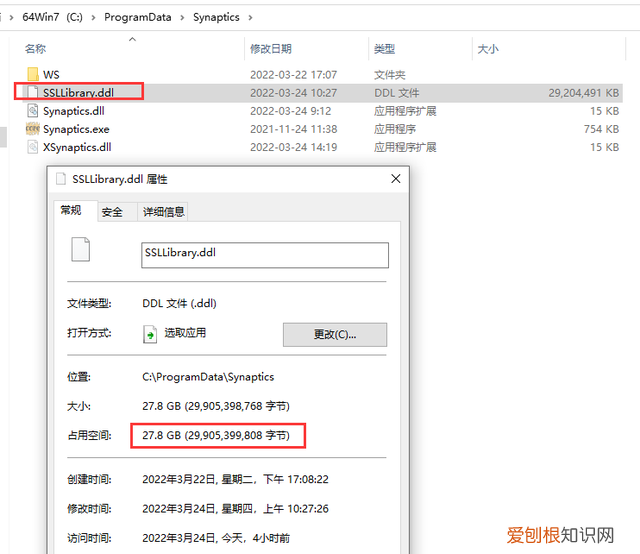Switch to the 常规 tab
The height and width of the screenshot is (554, 640).
tap(71, 210)
